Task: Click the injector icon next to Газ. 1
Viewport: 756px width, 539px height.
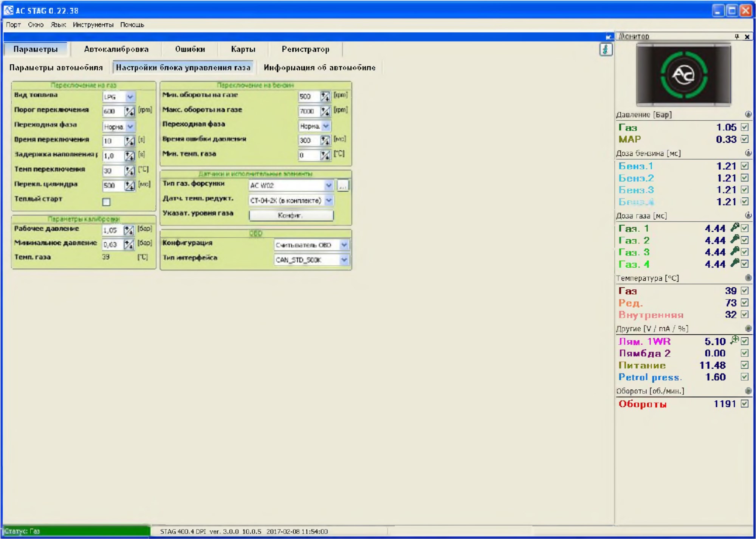Action: click(734, 227)
